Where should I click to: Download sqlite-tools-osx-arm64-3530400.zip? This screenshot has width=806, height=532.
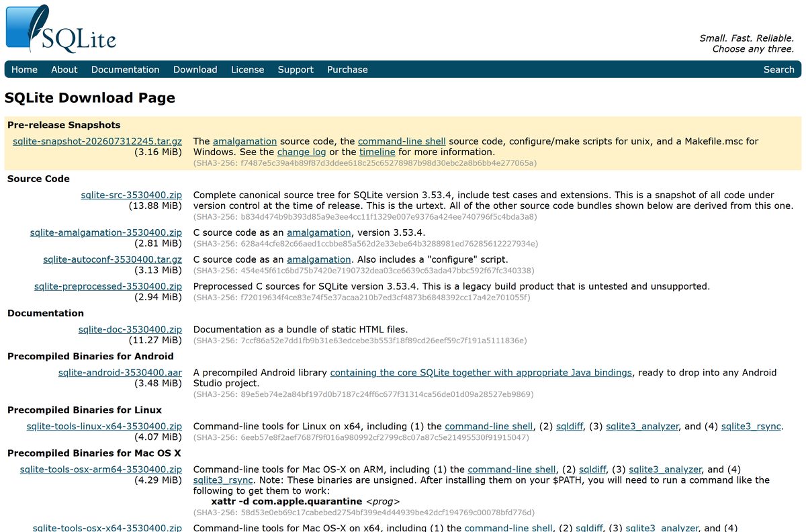[101, 469]
